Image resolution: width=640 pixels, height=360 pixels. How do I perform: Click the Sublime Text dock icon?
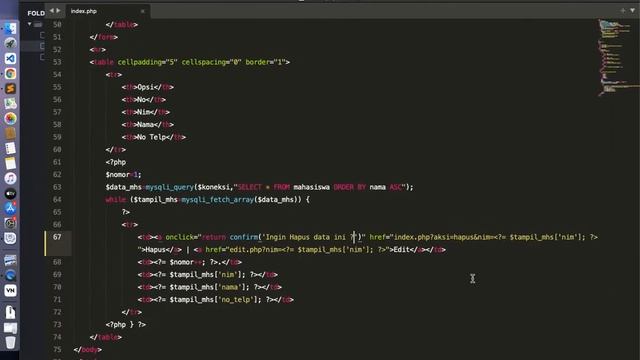(x=11, y=89)
